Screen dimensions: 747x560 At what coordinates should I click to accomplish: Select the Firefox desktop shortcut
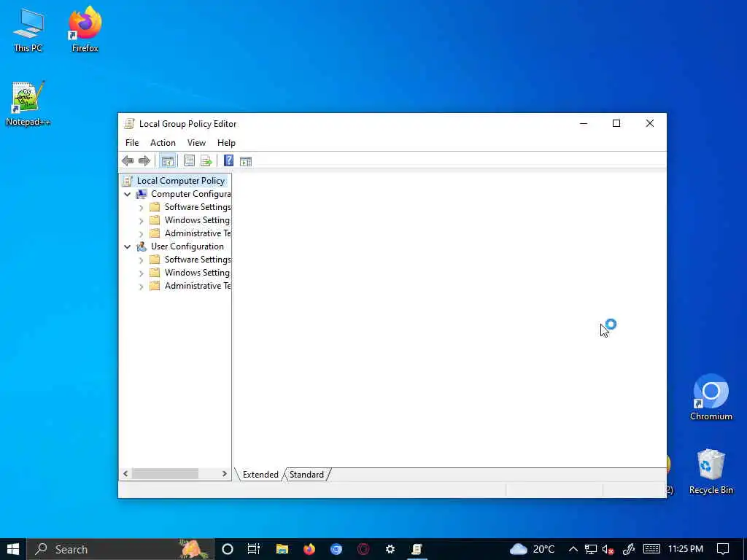click(x=85, y=29)
